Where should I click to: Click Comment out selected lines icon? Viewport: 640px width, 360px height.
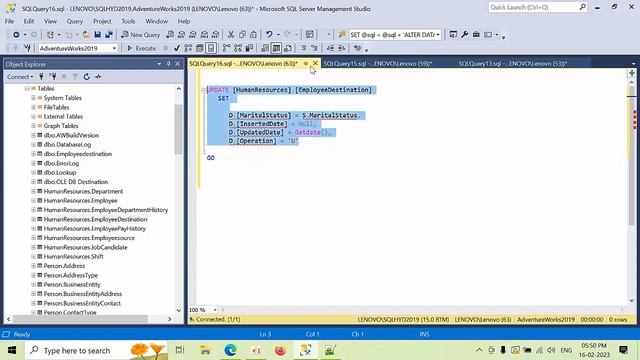pos(303,48)
